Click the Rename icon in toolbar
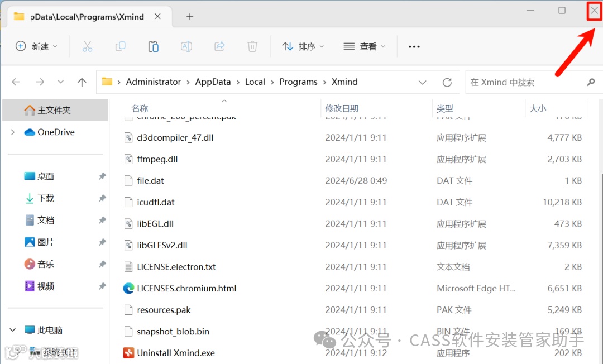This screenshot has width=603, height=364. 186,46
